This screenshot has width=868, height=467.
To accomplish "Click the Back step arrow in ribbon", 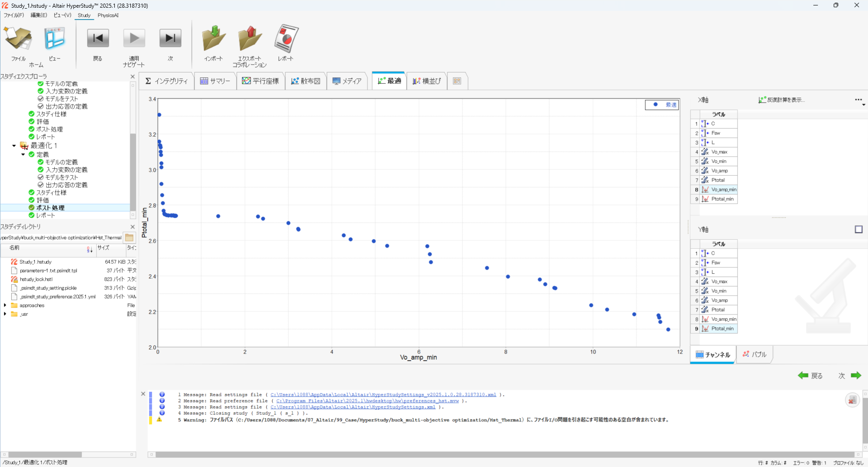I will click(x=98, y=39).
